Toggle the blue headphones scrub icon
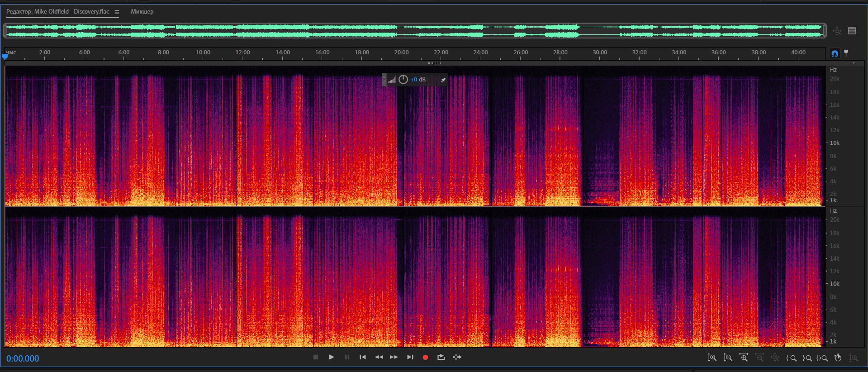Viewport: 868px width, 372px height. (x=835, y=54)
